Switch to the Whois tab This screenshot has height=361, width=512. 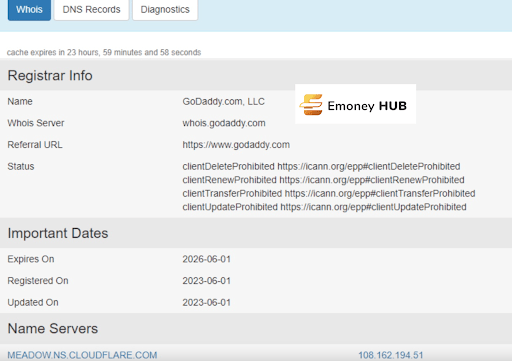click(x=29, y=10)
